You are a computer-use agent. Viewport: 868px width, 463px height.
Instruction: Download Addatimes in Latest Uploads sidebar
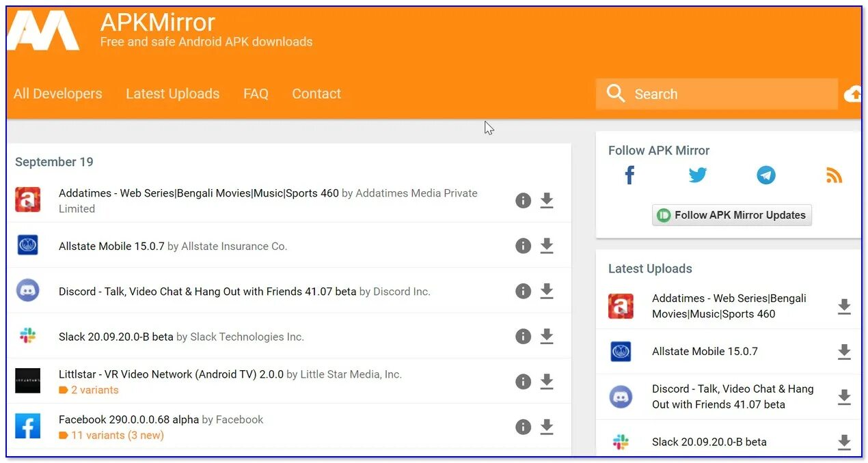[x=844, y=307]
